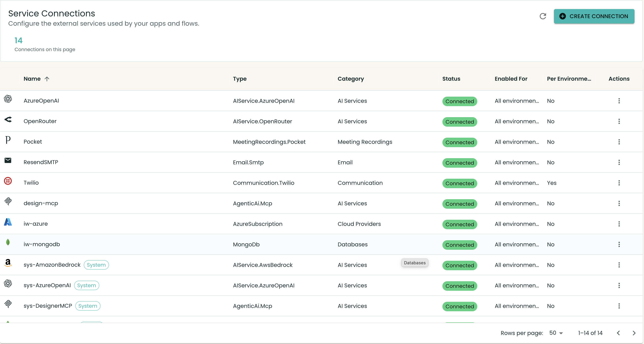Click the Create Connection button

594,16
